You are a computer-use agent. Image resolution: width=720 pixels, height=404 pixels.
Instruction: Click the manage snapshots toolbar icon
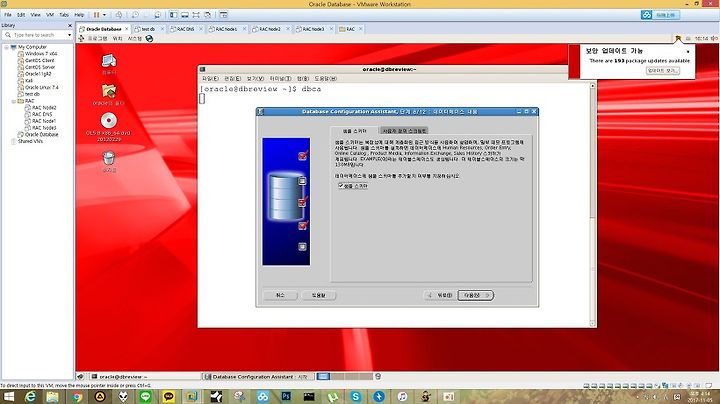[158, 15]
